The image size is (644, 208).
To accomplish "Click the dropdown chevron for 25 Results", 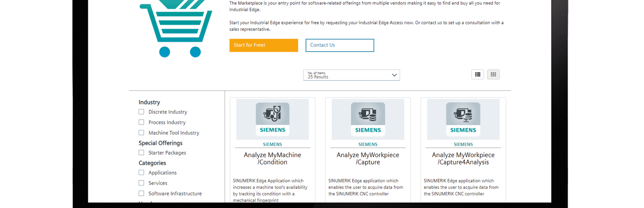I will coord(394,75).
